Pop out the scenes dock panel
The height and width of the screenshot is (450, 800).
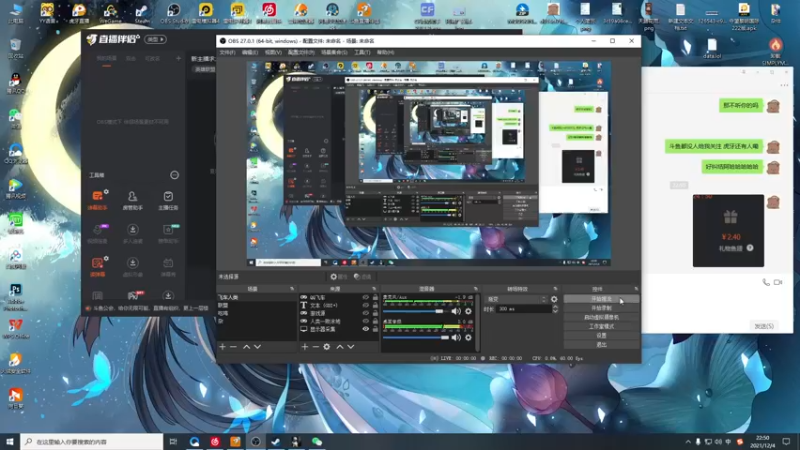(x=292, y=289)
